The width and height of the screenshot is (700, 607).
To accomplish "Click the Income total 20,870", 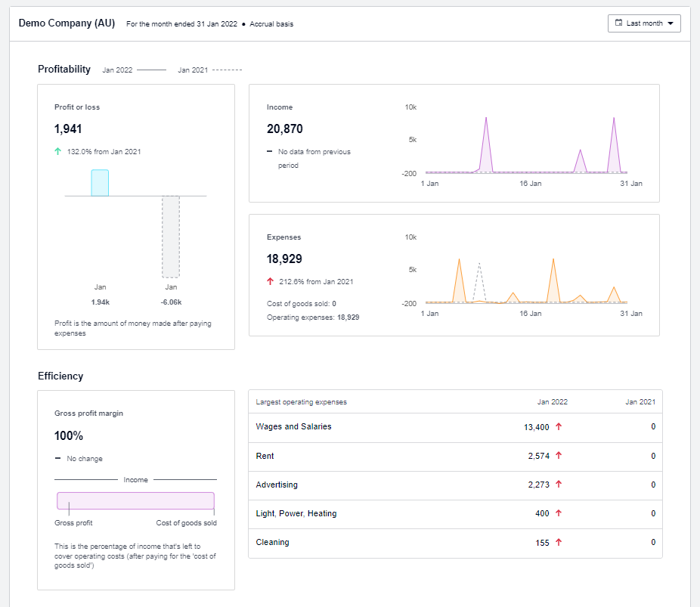I will [x=285, y=129].
